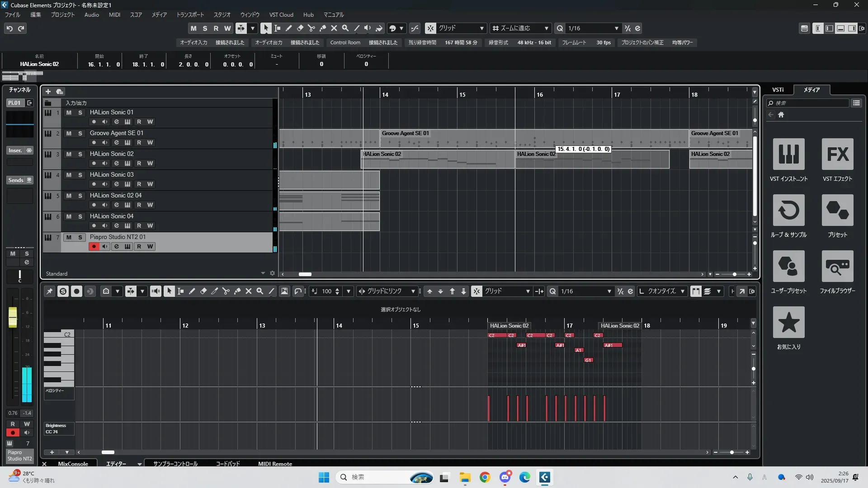Screen dimensions: 868x488
Task: Select the Glue tool in main toolbar
Action: 323,28
